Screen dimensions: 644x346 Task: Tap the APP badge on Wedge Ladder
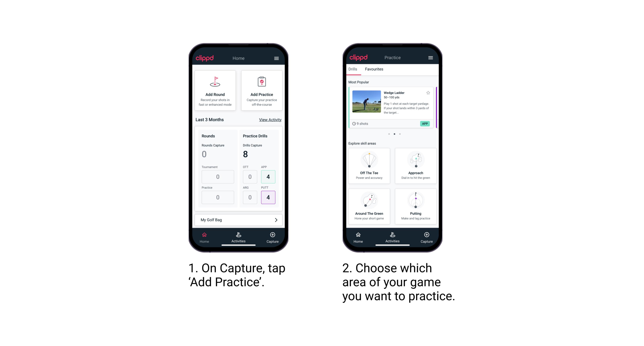425,124
